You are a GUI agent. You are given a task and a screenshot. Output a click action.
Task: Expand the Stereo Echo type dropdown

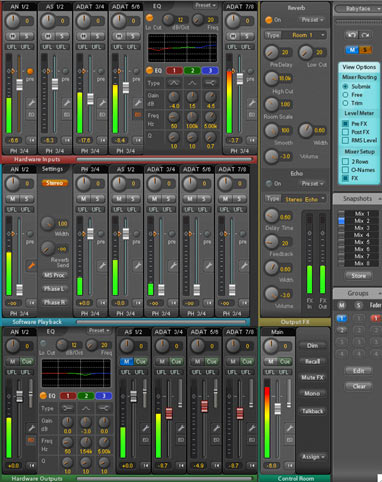coord(295,199)
